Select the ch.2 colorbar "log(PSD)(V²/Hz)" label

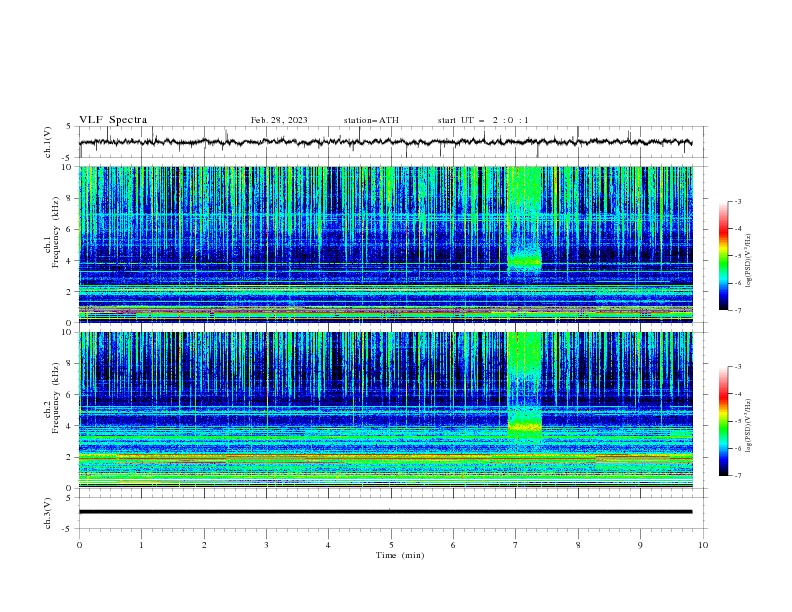point(748,426)
